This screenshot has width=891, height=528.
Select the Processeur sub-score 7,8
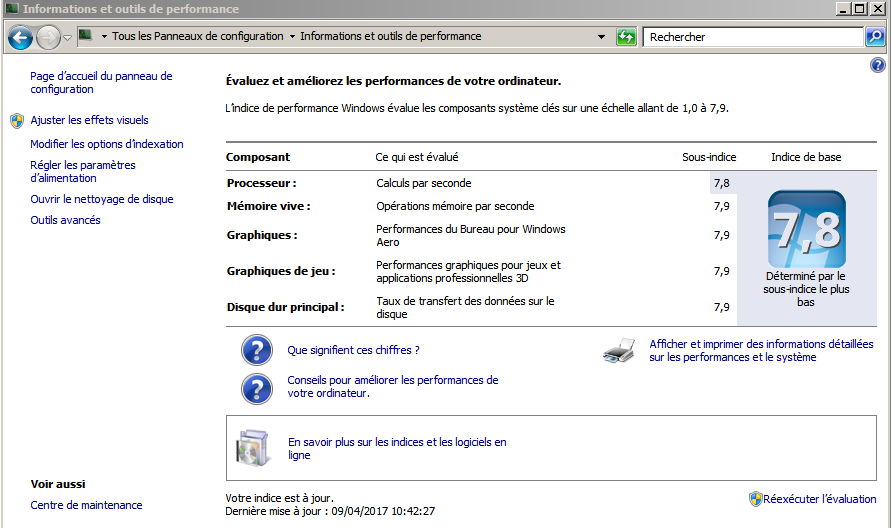click(x=722, y=183)
